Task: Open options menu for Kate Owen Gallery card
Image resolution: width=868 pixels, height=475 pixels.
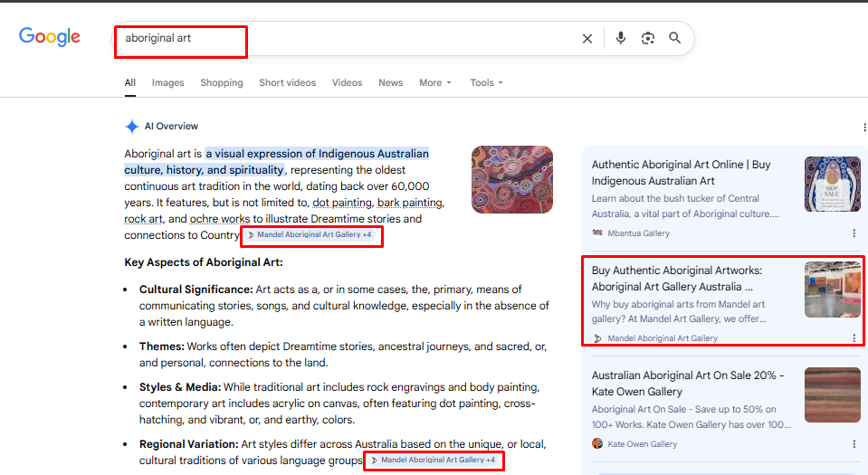Action: pos(854,444)
